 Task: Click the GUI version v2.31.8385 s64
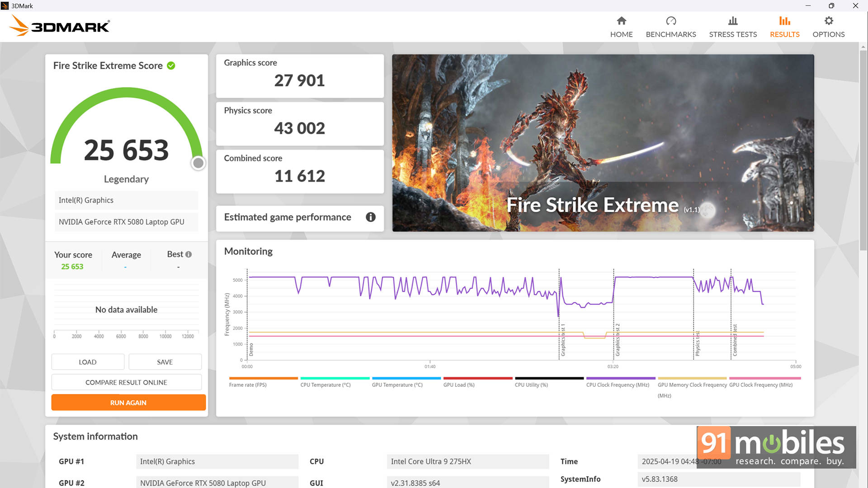468,483
